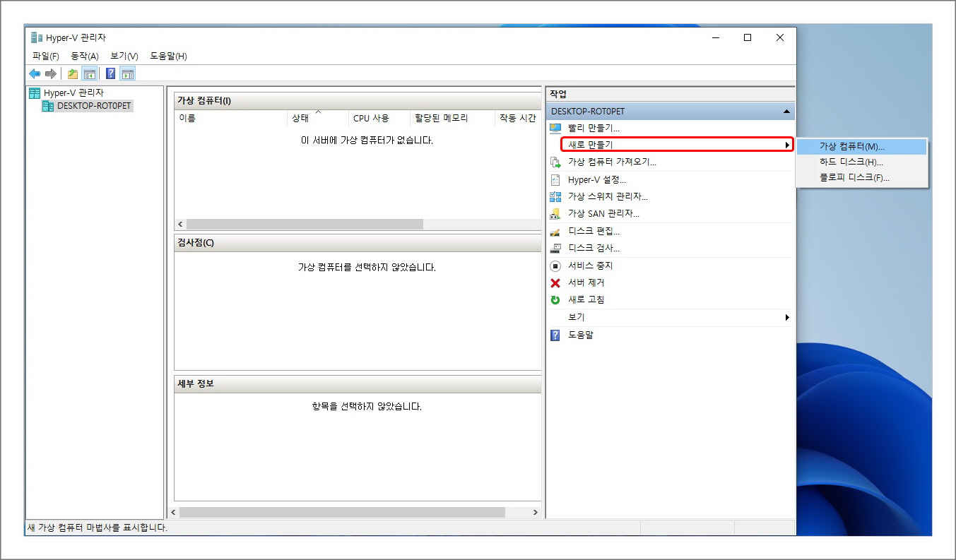Choose 하드 디스크(H) in the submenu
956x560 pixels.
click(x=848, y=163)
